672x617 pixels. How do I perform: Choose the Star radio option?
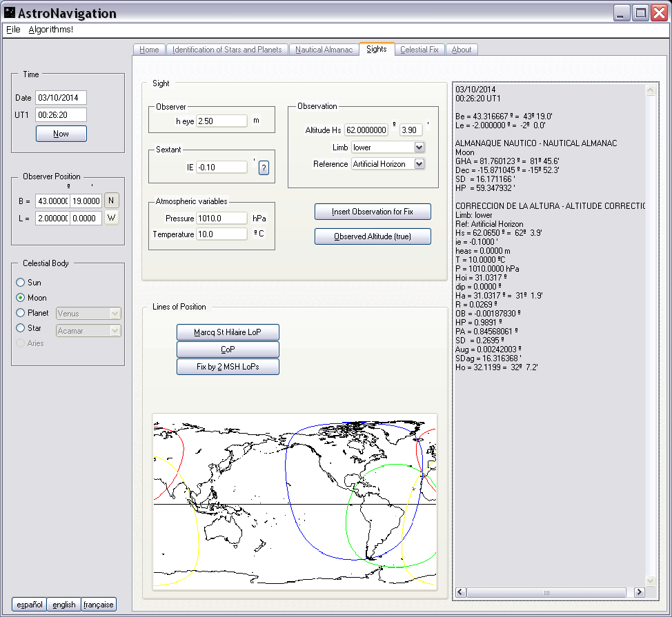[x=21, y=328]
